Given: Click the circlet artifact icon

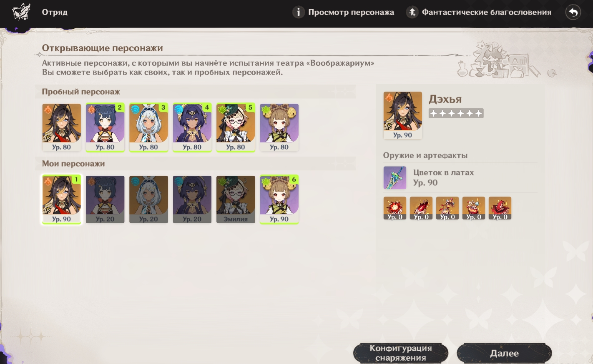Looking at the screenshot, I should click(x=500, y=208).
